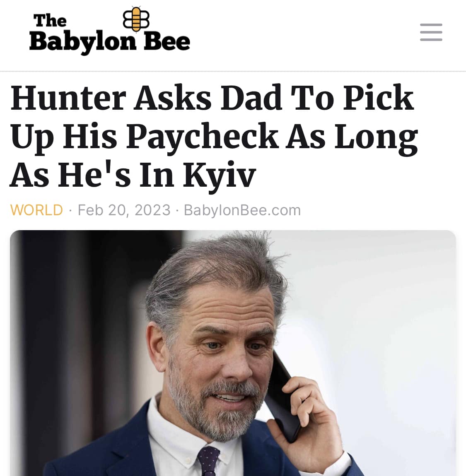Viewport: 466px width, 476px height.
Task: Open the WORLD category link
Action: (36, 210)
